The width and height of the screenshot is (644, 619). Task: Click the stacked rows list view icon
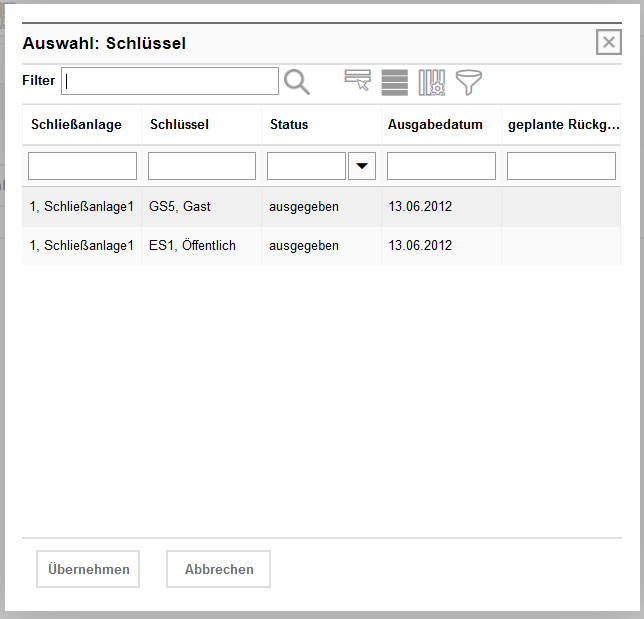(x=395, y=83)
